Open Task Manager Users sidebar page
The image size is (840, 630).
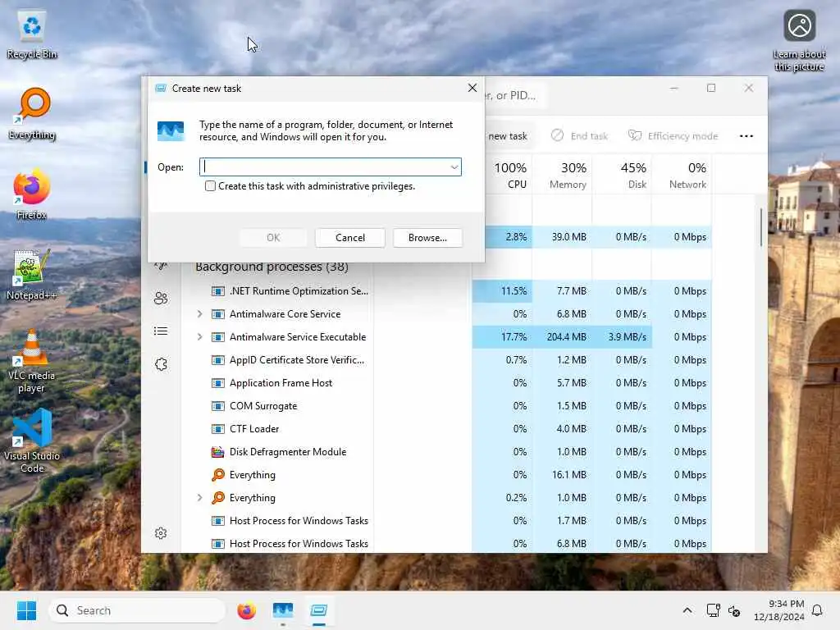161,299
